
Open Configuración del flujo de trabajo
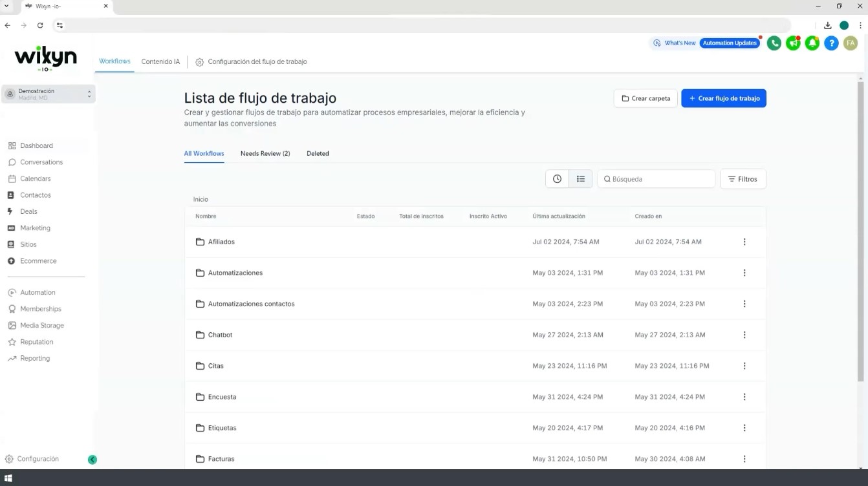pos(251,62)
